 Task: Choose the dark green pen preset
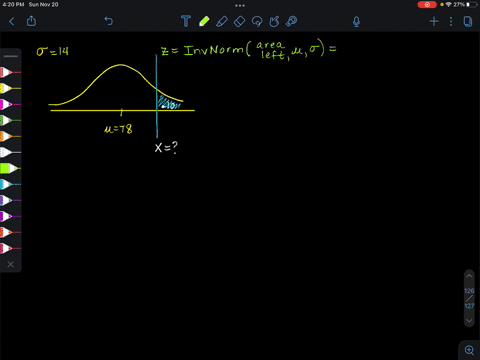(x=10, y=120)
